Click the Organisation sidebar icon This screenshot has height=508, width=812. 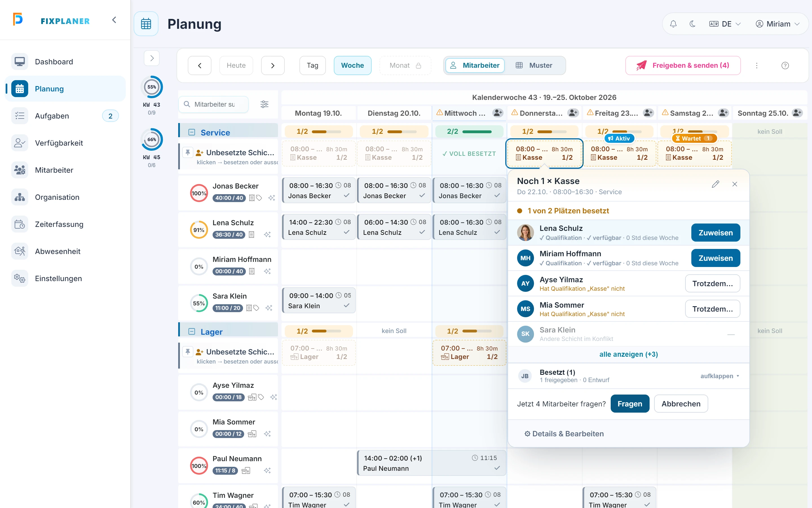(x=20, y=197)
